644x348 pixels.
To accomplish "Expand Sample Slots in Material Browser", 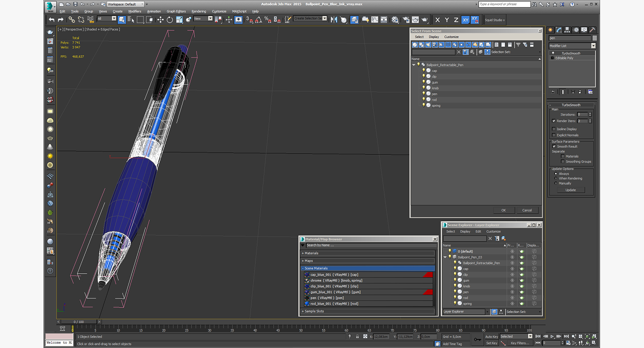I will (x=368, y=311).
